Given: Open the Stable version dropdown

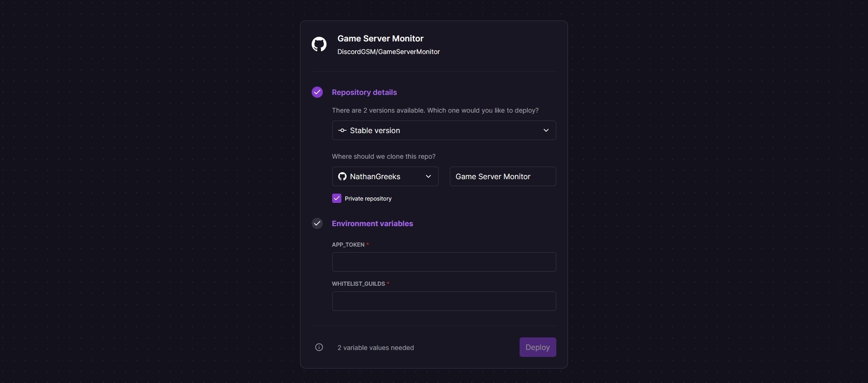Looking at the screenshot, I should click(x=443, y=130).
